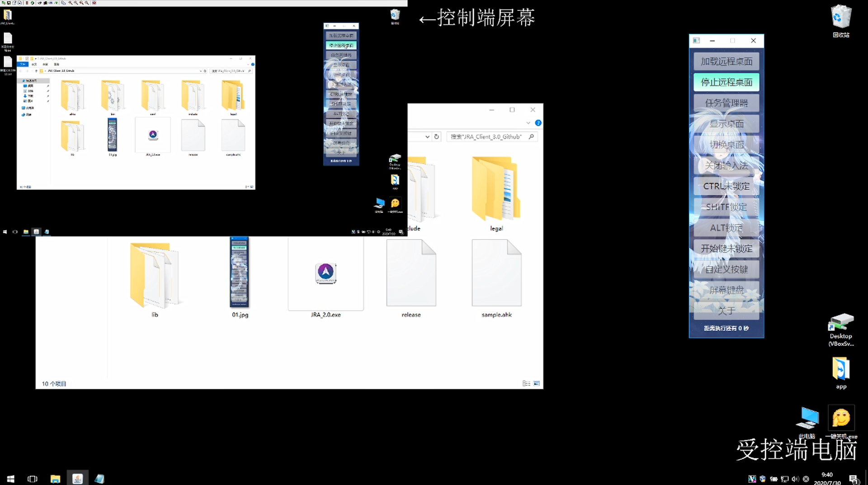The width and height of the screenshot is (868, 485).
Task: Open Task View on the bottom taskbar
Action: tap(33, 479)
